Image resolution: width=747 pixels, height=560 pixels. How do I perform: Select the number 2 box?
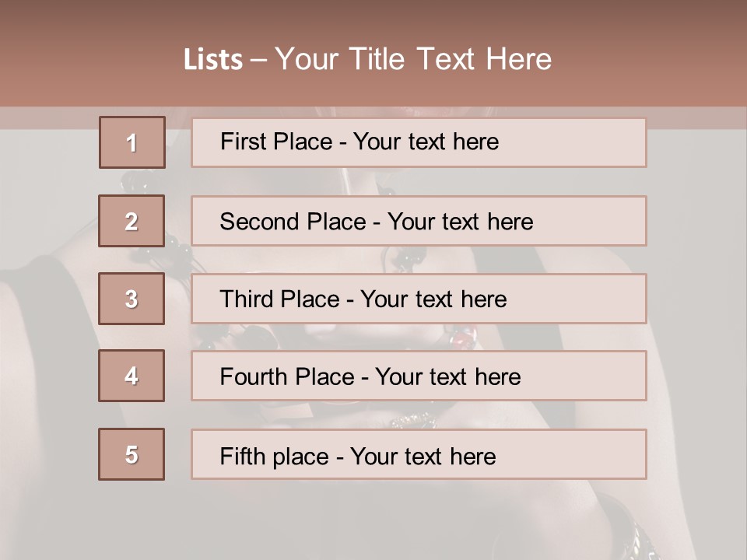click(x=132, y=221)
